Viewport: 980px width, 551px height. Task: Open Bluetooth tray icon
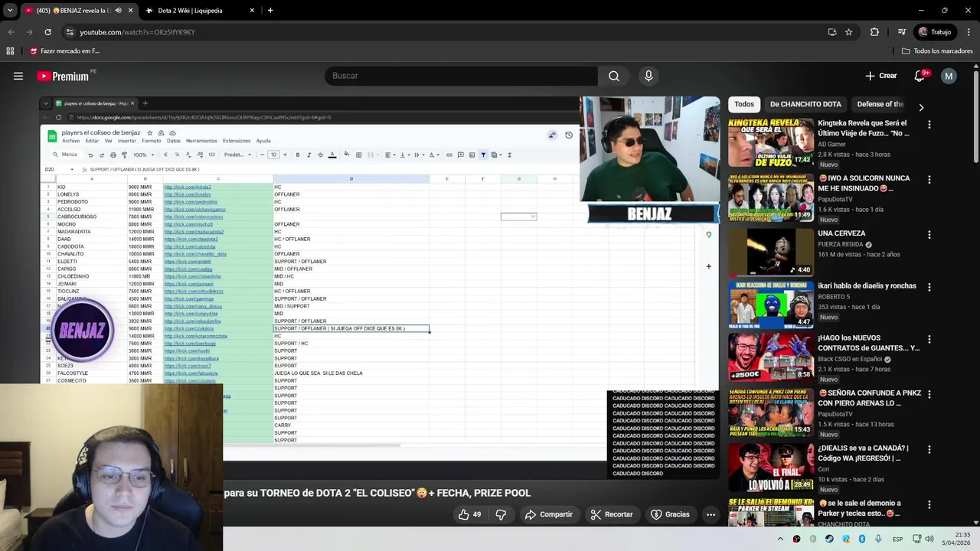(x=862, y=539)
